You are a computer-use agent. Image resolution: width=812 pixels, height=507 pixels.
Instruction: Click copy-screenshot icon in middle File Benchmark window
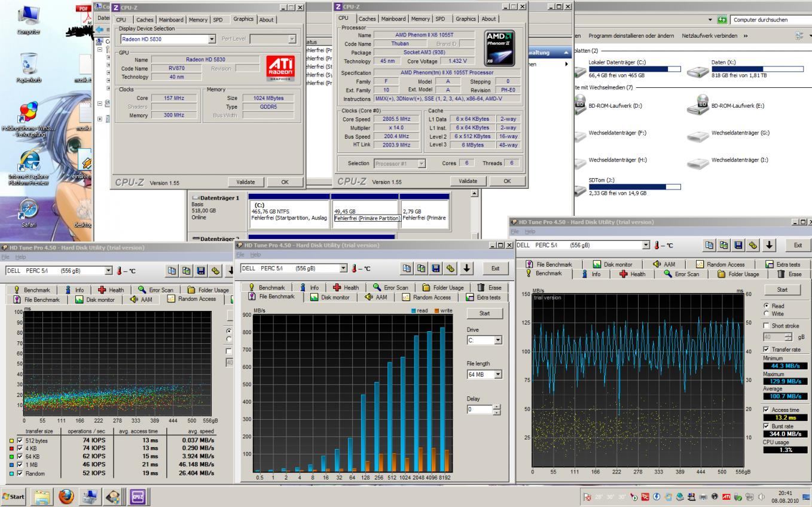(x=423, y=268)
